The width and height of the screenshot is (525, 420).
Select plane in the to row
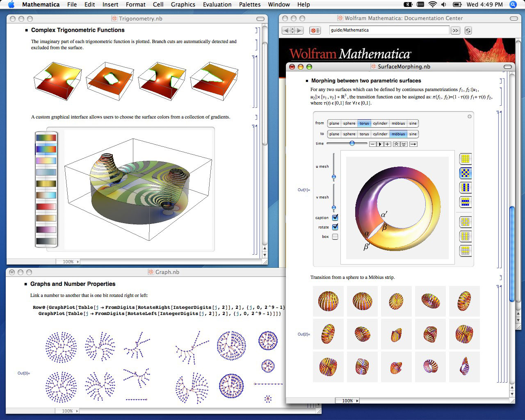click(334, 134)
